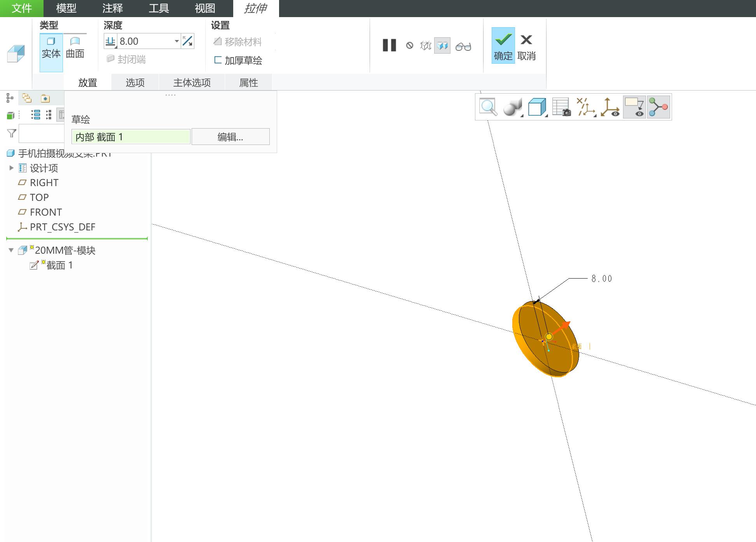Open the shaded display style icon
756x542 pixels.
point(512,107)
